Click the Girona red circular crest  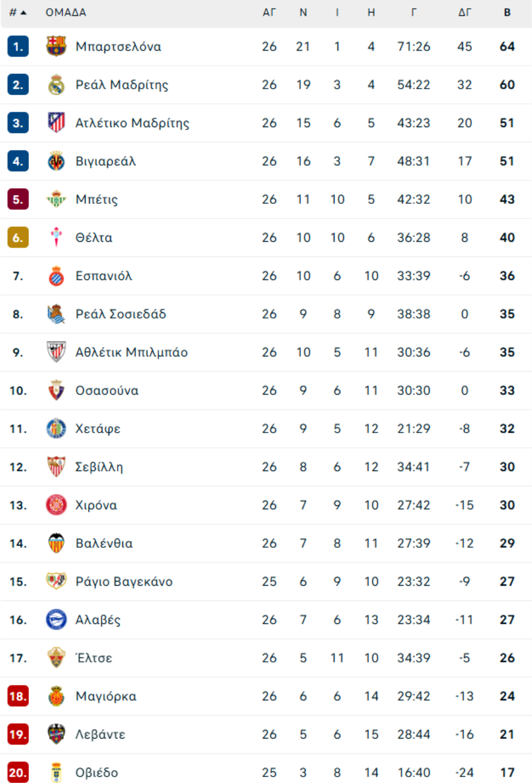[x=56, y=505]
